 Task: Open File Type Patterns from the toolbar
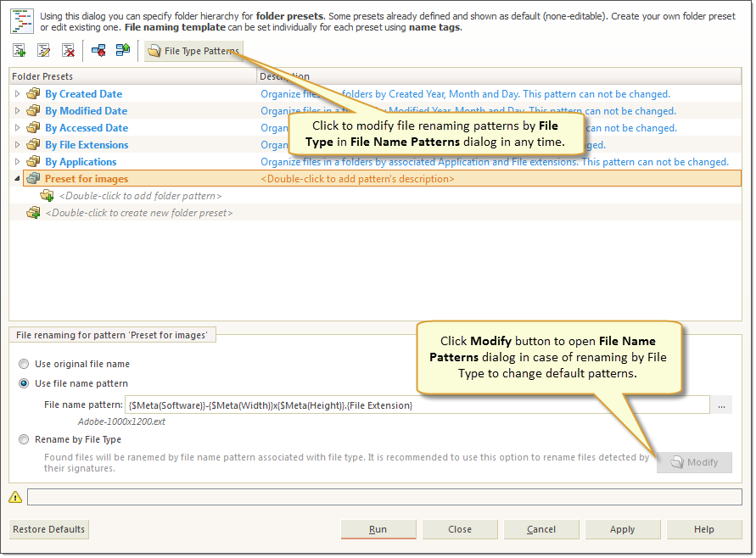point(193,51)
